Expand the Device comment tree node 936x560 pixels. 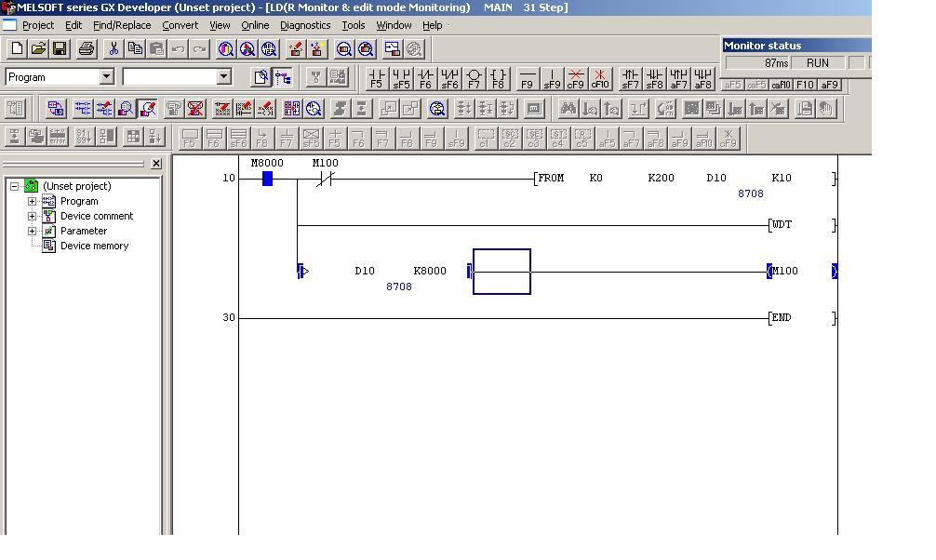click(33, 216)
